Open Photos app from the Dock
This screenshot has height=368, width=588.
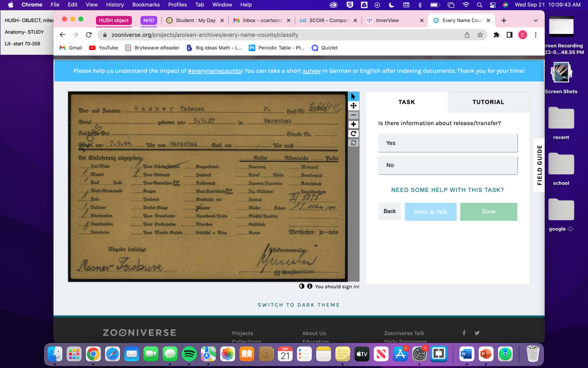[x=227, y=354]
